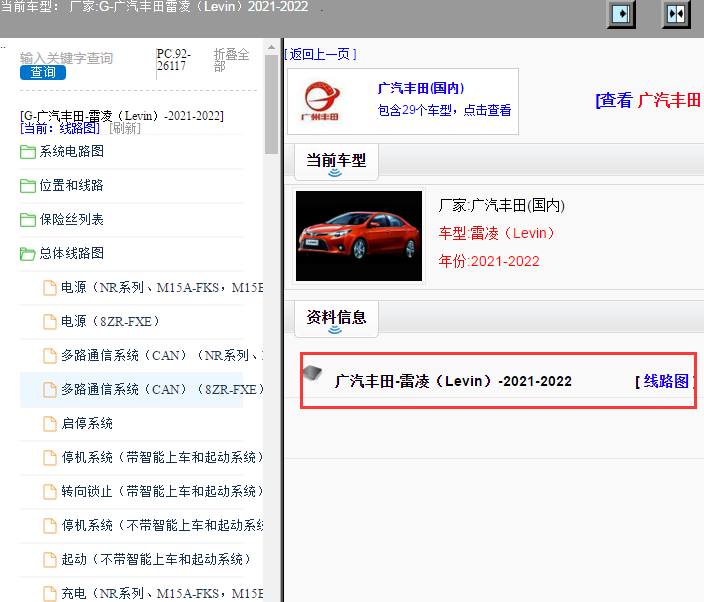The height and width of the screenshot is (602, 704).
Task: Click document icon beside 转向锁止
Action: click(49, 492)
